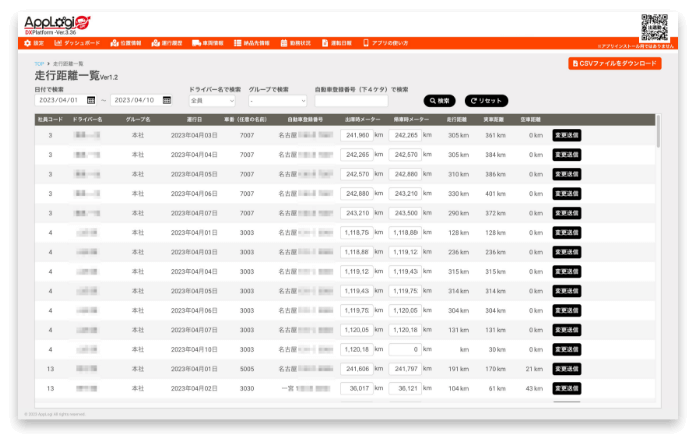The height and width of the screenshot is (444, 696).
Task: Click the QR code image in the header
Action: click(654, 28)
